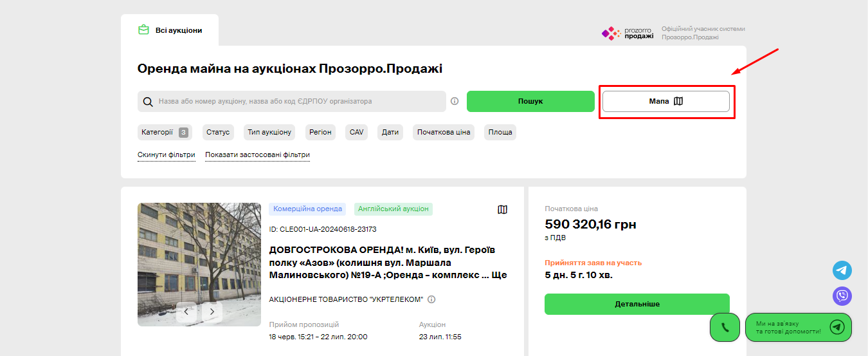
Task: Expand the Регіон filter
Action: coord(320,132)
